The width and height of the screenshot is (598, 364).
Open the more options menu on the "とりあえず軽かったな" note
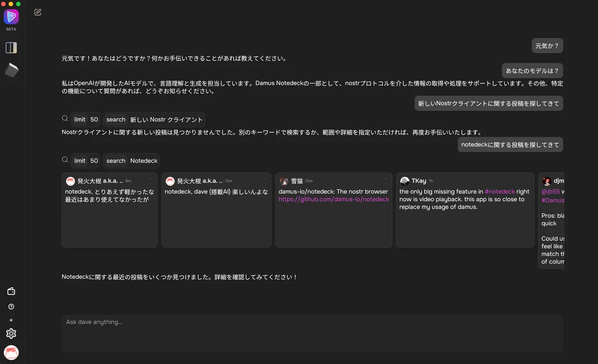[x=151, y=179]
